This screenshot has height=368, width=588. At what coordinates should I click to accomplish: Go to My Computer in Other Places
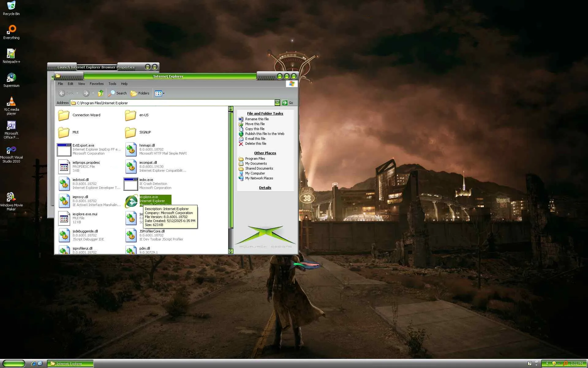(x=255, y=173)
